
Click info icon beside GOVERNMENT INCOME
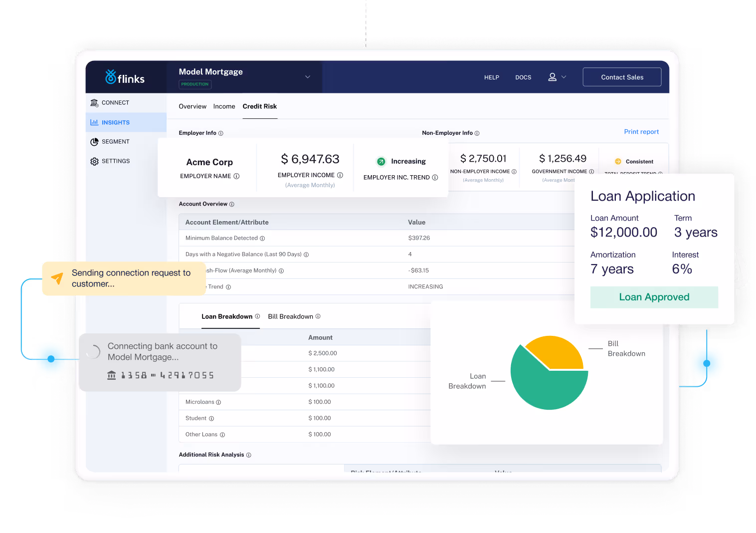pos(591,172)
